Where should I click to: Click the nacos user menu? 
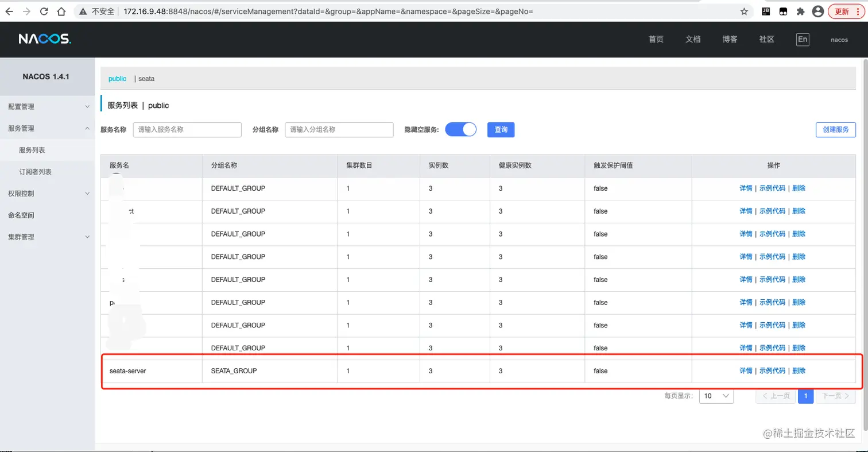click(x=839, y=40)
